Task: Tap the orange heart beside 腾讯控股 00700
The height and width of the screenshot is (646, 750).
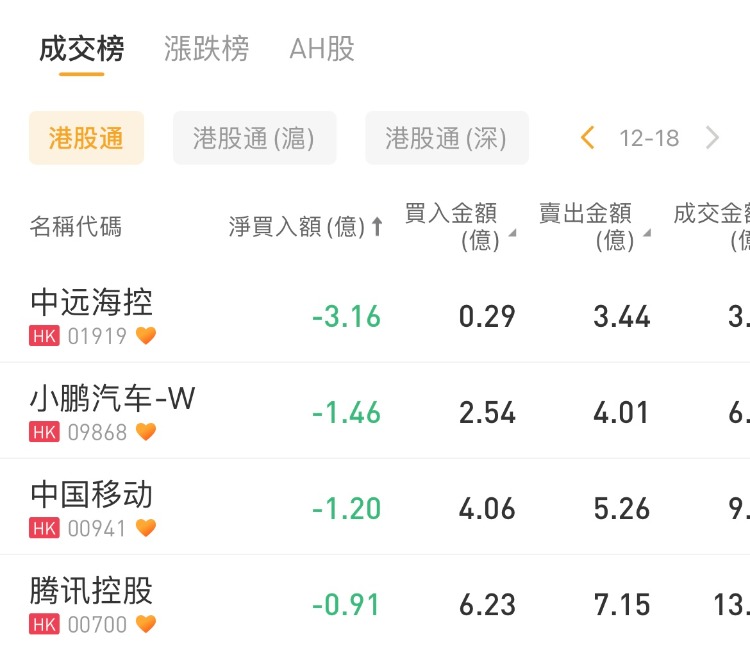Action: point(146,624)
